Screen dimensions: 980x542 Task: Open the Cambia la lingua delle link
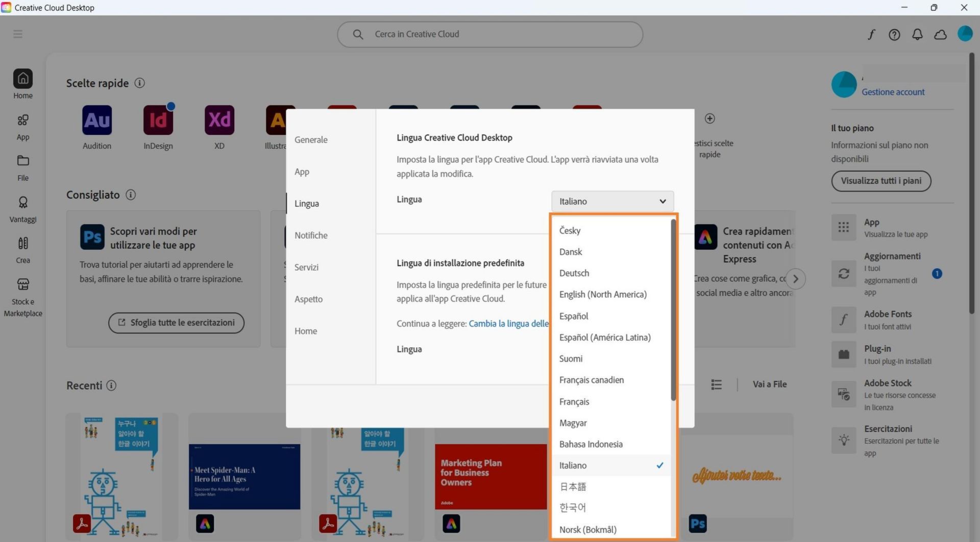click(x=508, y=323)
